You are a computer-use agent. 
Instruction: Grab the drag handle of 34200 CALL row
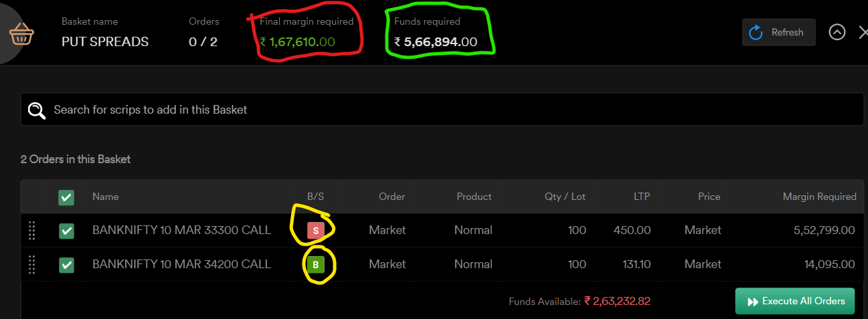(x=31, y=265)
